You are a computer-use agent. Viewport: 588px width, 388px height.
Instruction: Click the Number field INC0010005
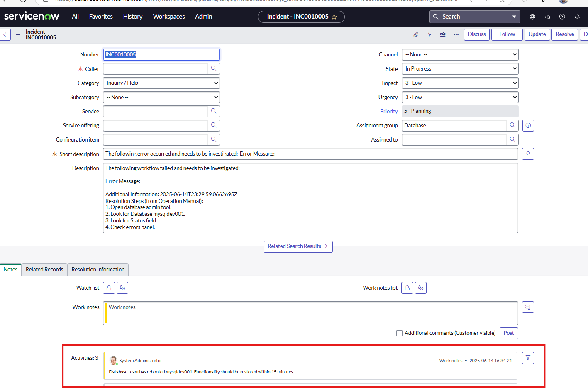[x=161, y=54]
